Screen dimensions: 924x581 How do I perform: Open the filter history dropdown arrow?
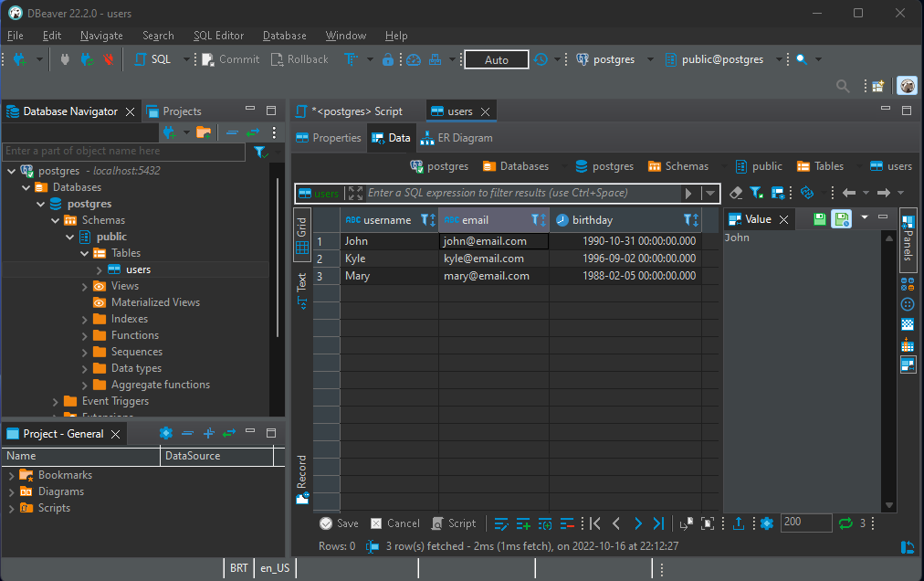(710, 194)
